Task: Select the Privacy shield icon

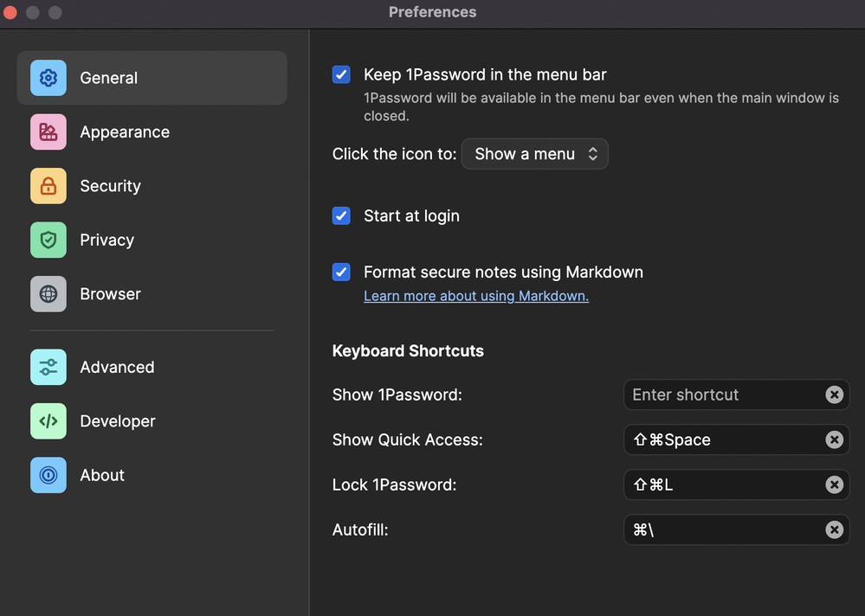Action: click(x=48, y=241)
